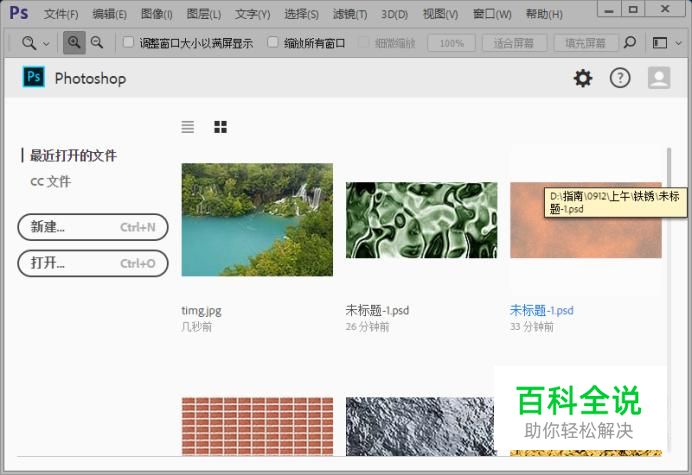Image resolution: width=692 pixels, height=475 pixels.
Task: Open the zoom tool preset dropdown arrow
Action: [x=46, y=44]
